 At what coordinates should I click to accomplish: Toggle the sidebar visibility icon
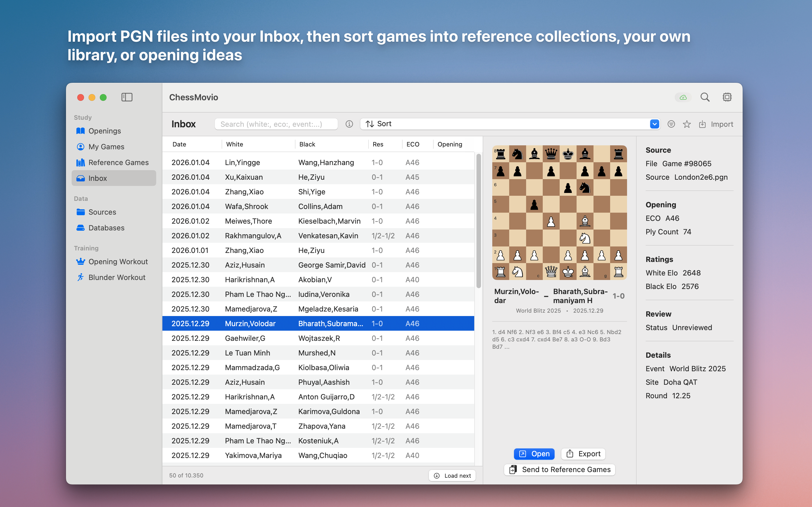click(x=127, y=97)
